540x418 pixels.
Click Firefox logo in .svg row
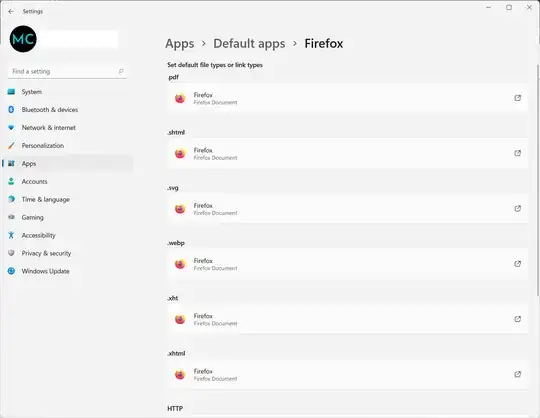pos(180,209)
